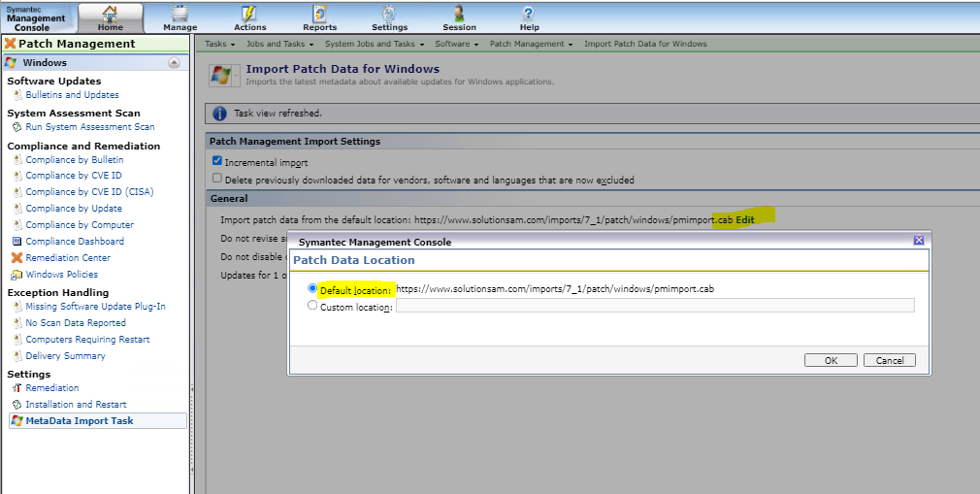Open the Actions lightning icon
The height and width of the screenshot is (494, 980).
click(249, 14)
